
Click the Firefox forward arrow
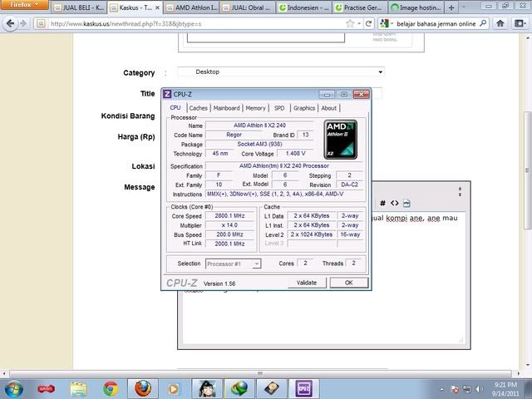pyautogui.click(x=23, y=23)
